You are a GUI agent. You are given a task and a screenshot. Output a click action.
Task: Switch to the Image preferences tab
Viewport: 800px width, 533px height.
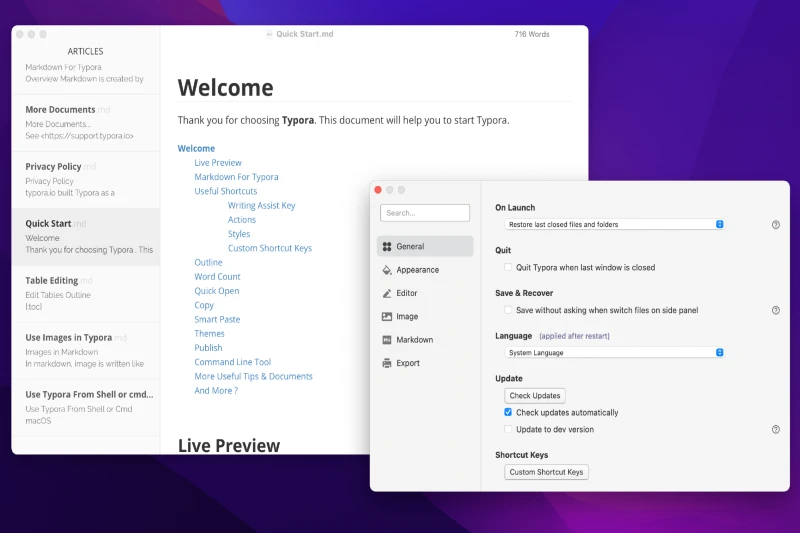click(425, 316)
